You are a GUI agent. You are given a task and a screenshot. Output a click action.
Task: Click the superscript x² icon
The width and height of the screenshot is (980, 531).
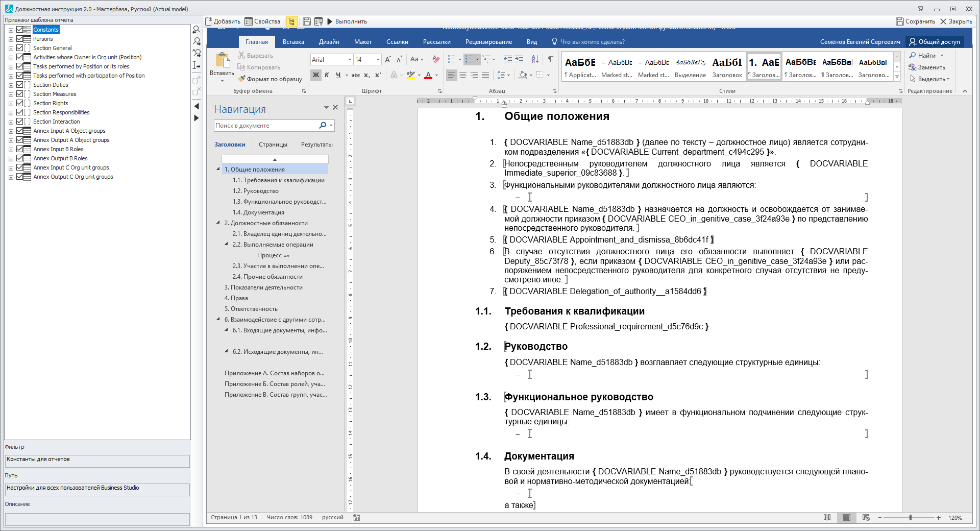click(378, 75)
